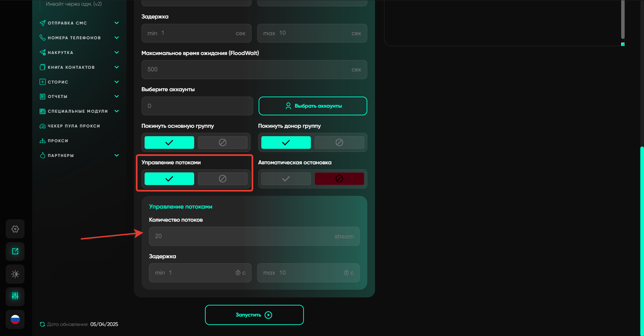Click the external link icon button
The height and width of the screenshot is (336, 644).
[x=15, y=251]
